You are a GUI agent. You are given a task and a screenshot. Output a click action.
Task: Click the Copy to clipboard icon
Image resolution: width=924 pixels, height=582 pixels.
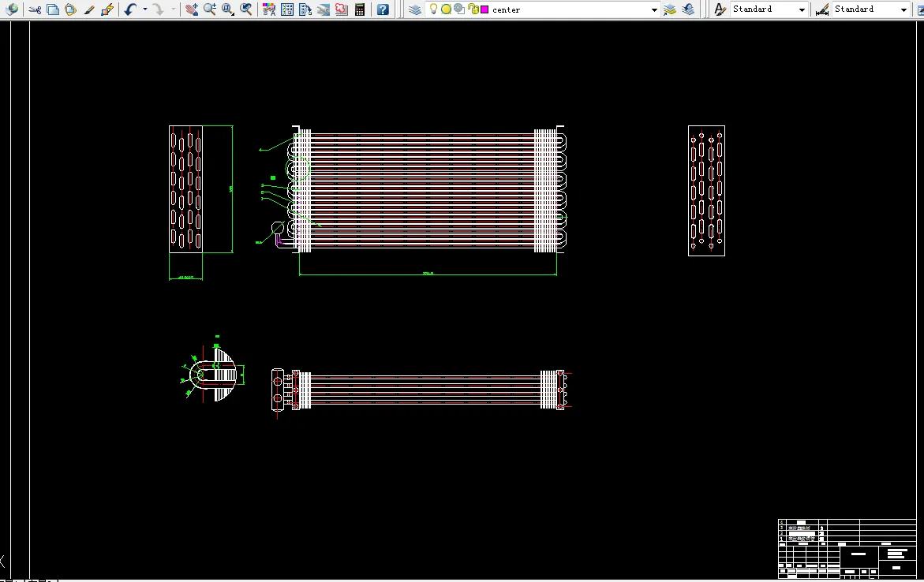(52, 9)
